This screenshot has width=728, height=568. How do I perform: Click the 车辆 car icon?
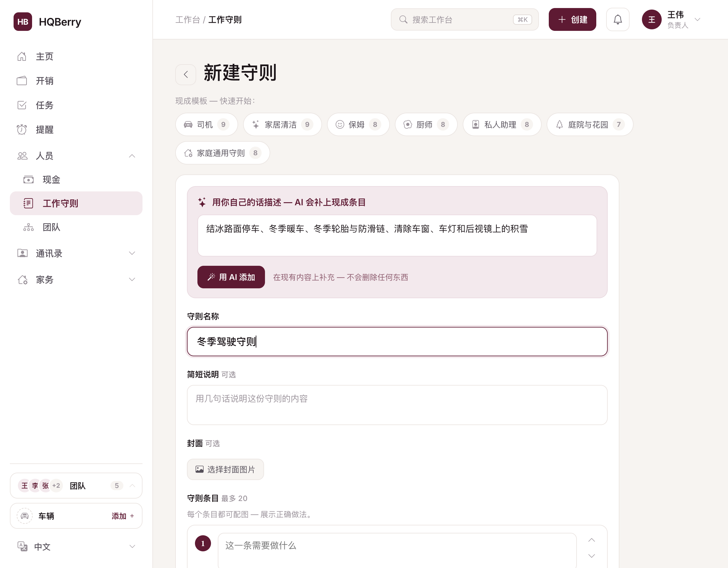point(25,516)
